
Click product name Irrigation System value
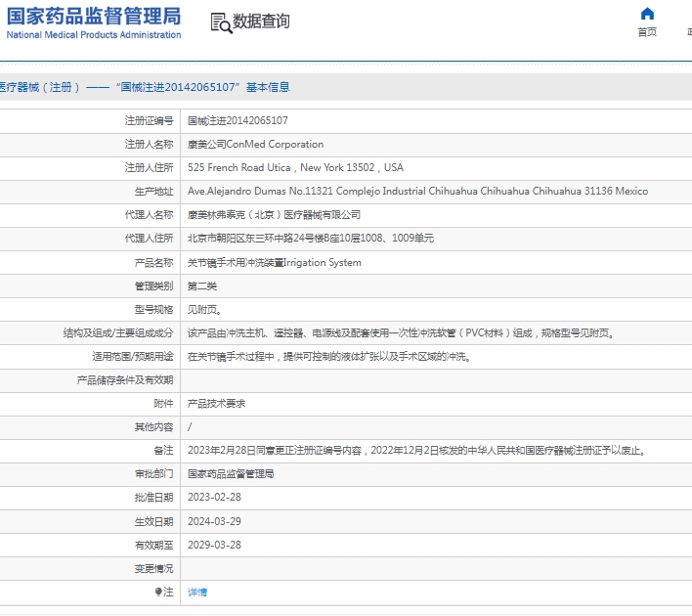pyautogui.click(x=274, y=262)
